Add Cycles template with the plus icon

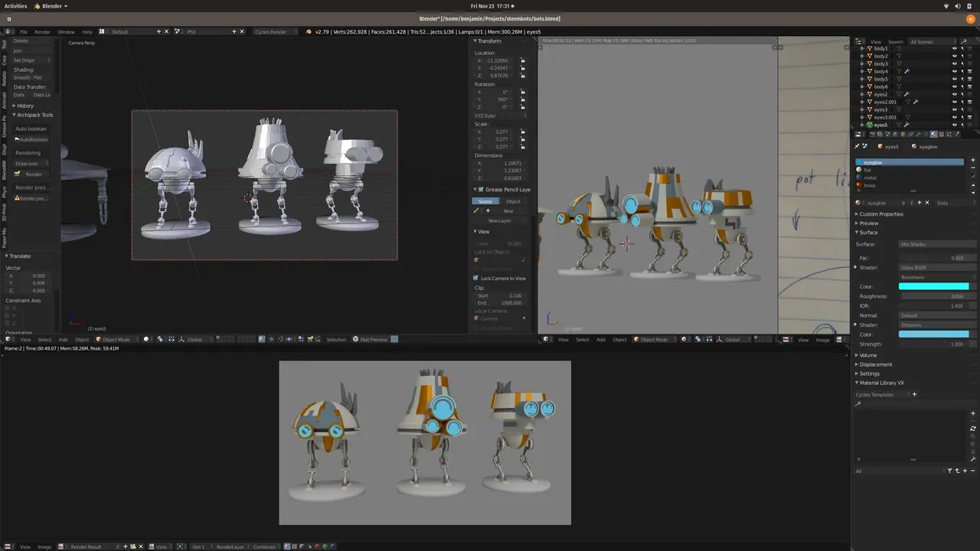pyautogui.click(x=914, y=394)
